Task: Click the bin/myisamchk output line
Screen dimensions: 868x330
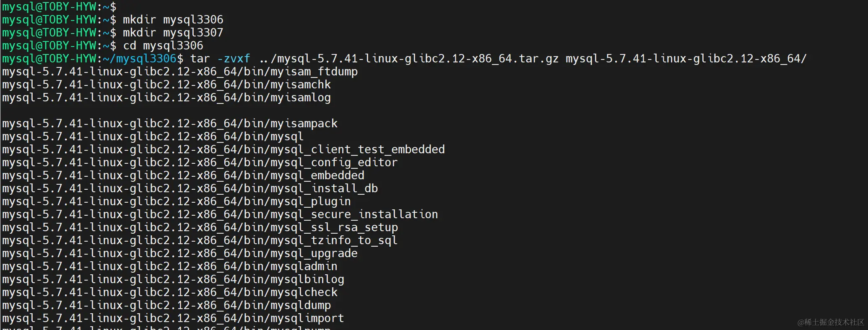Action: (166, 85)
